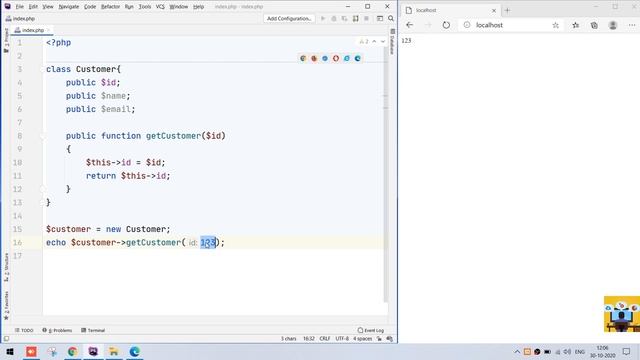Collapse getCustomer function fold marker at line 8
The height and width of the screenshot is (360, 640).
42,136
